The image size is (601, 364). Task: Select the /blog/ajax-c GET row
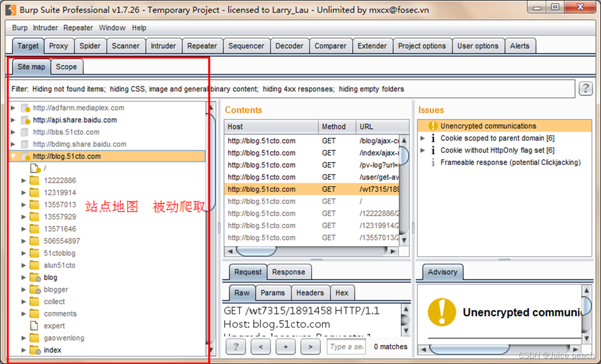coord(312,141)
